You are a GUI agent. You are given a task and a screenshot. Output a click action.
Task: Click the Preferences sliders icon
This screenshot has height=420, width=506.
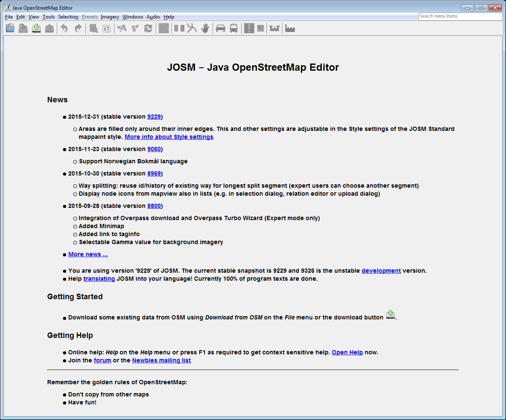tap(107, 28)
